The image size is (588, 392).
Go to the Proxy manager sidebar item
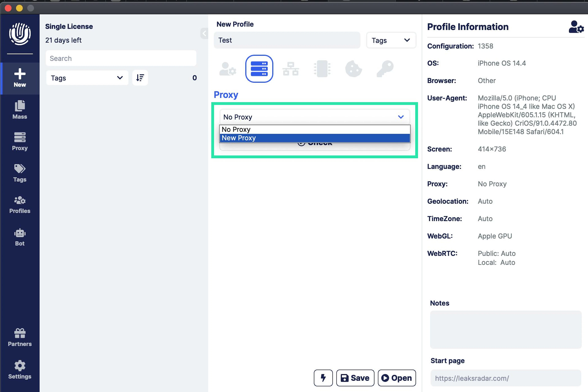coord(20,141)
